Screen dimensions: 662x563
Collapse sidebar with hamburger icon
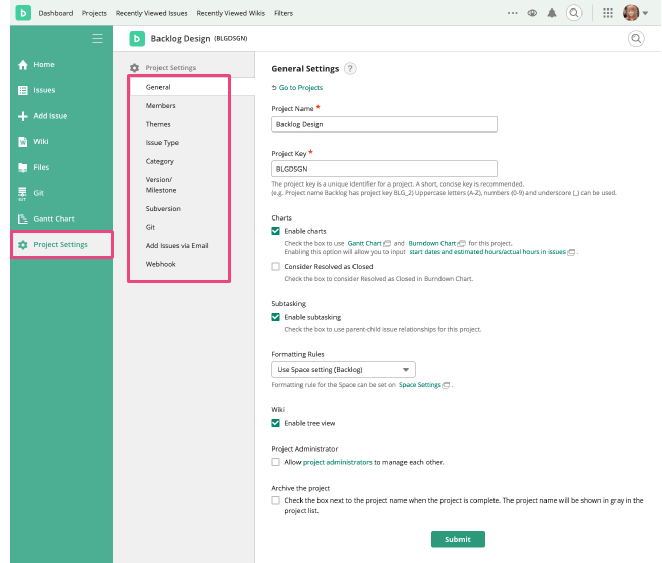98,38
